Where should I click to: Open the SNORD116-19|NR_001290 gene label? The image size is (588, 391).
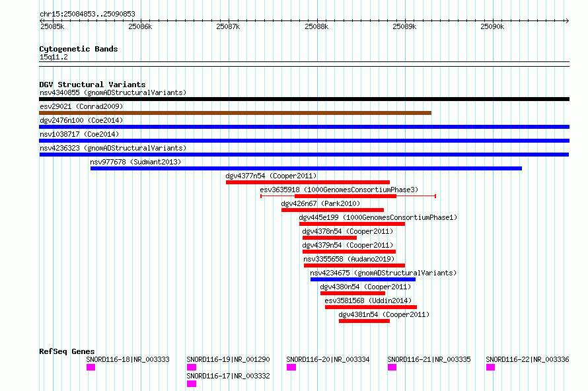229,359
